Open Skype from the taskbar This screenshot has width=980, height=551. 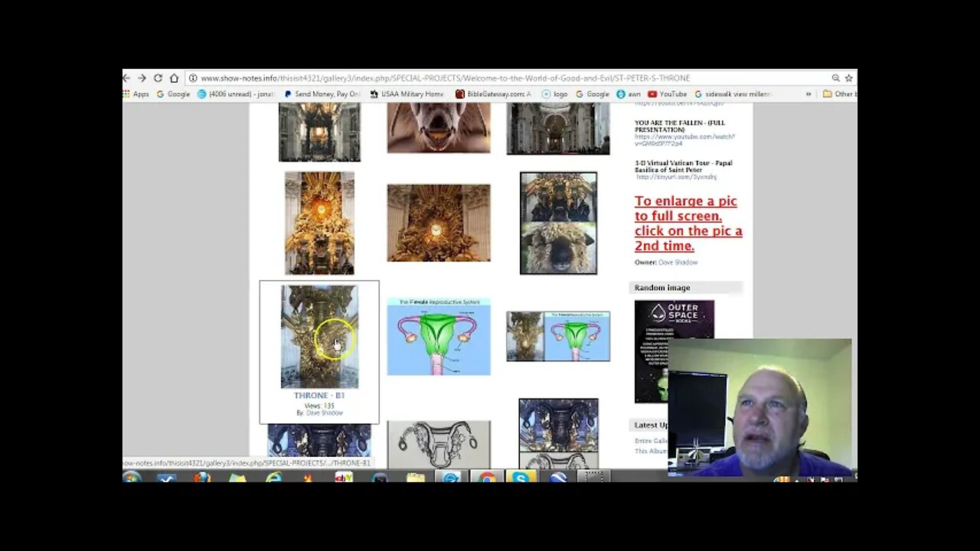pos(521,478)
